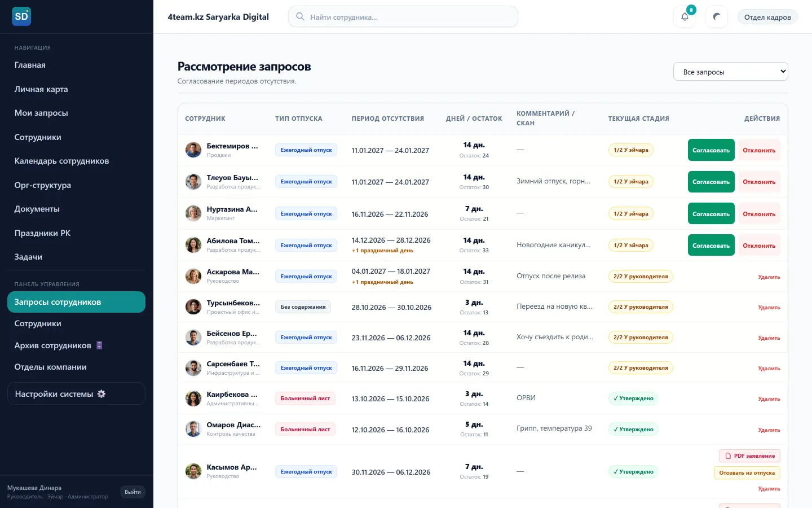Open "PDF заявление" for Касымов

pyautogui.click(x=749, y=456)
